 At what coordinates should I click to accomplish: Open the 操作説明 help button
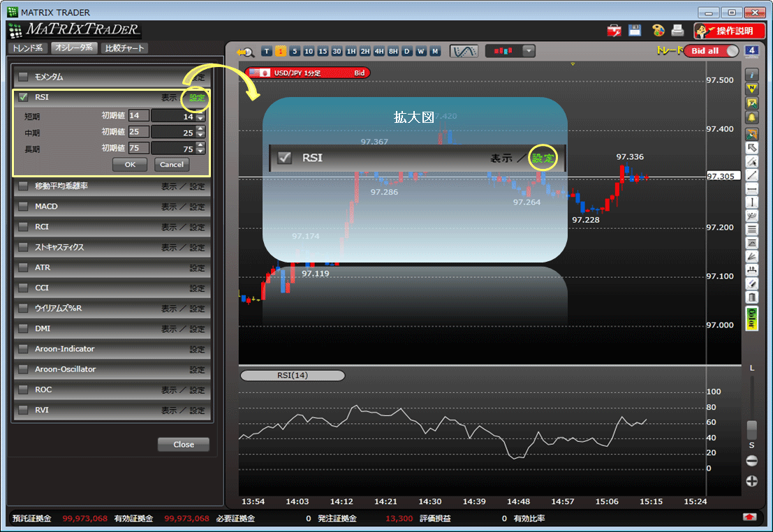point(729,31)
